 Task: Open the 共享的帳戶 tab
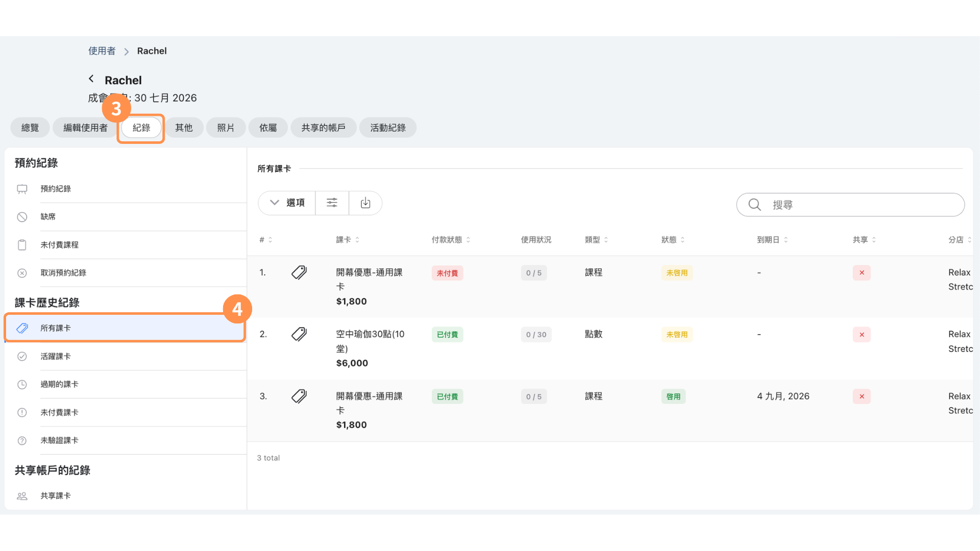click(x=323, y=128)
